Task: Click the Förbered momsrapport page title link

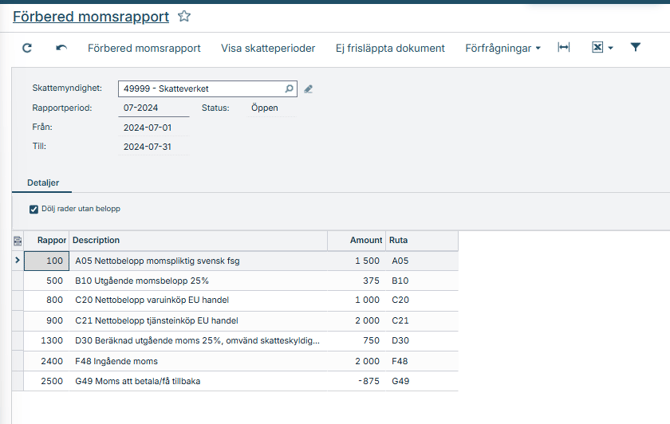Action: click(x=90, y=16)
